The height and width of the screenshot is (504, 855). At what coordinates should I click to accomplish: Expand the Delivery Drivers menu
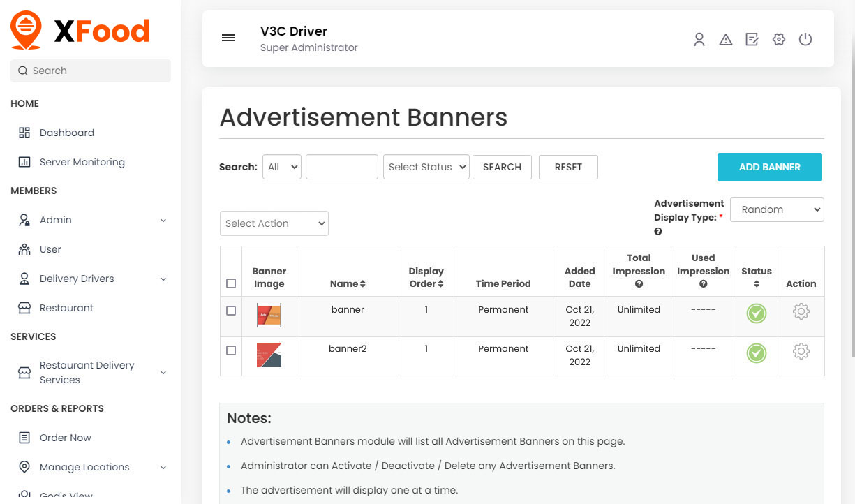coord(77,279)
